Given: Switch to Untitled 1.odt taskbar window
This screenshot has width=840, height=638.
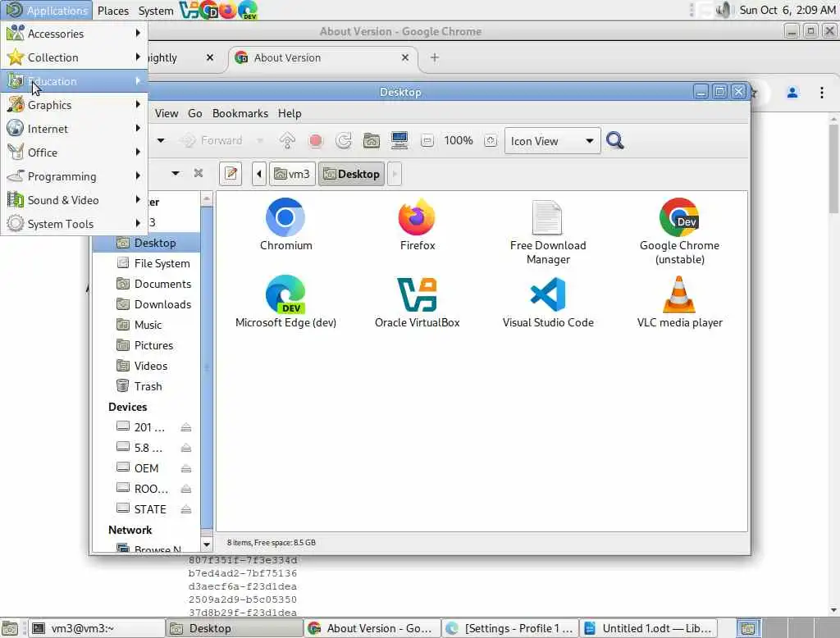Looking at the screenshot, I should (649, 628).
